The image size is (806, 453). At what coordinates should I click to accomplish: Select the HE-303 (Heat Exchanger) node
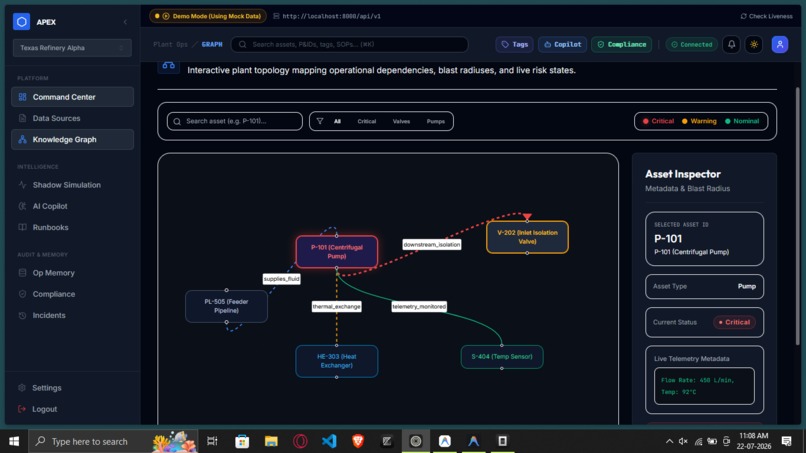coord(337,361)
